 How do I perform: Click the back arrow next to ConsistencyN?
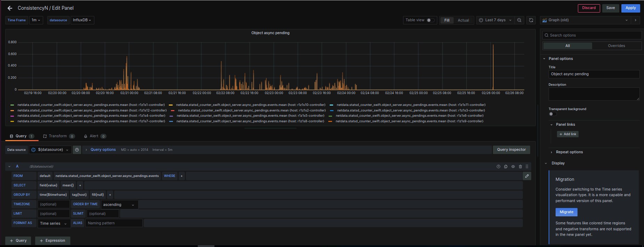10,8
